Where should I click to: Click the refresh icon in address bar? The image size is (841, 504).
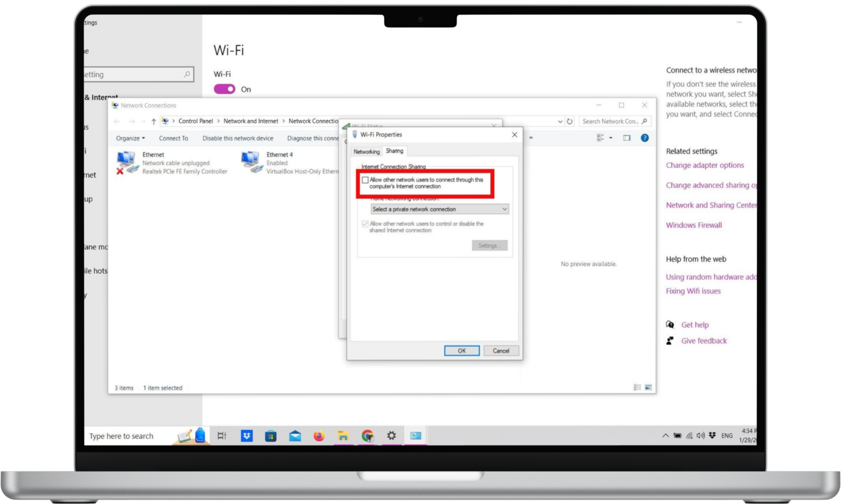[x=570, y=121]
